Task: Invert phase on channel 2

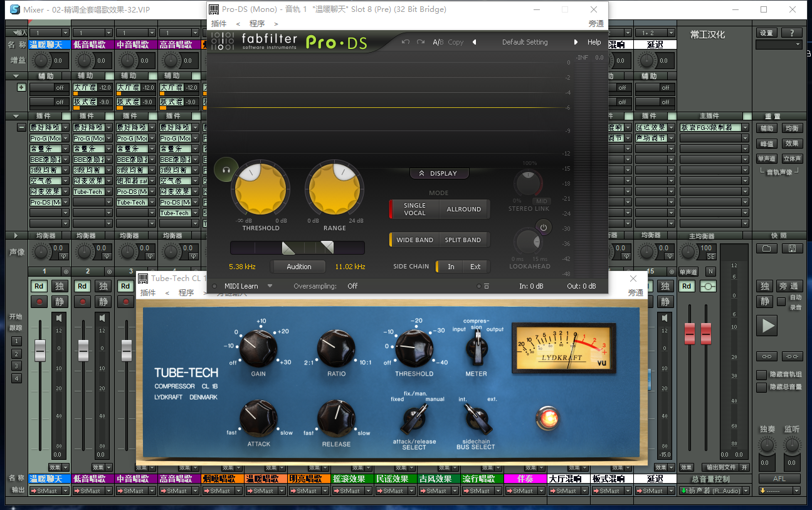Action: pyautogui.click(x=106, y=256)
